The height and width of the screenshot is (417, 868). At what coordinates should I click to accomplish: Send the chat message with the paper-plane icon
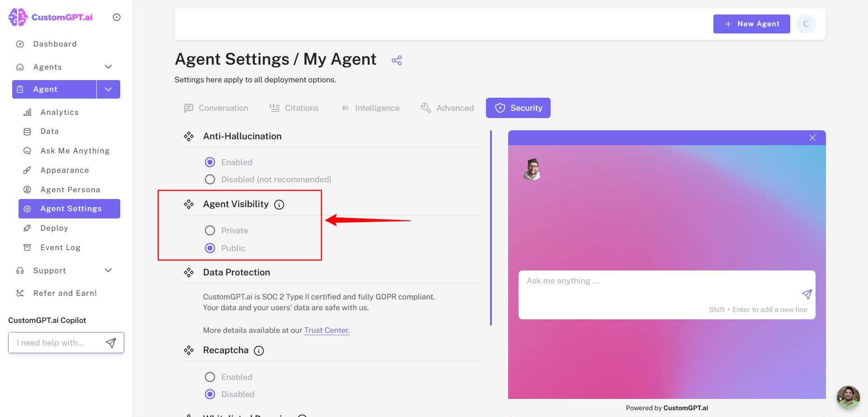807,294
